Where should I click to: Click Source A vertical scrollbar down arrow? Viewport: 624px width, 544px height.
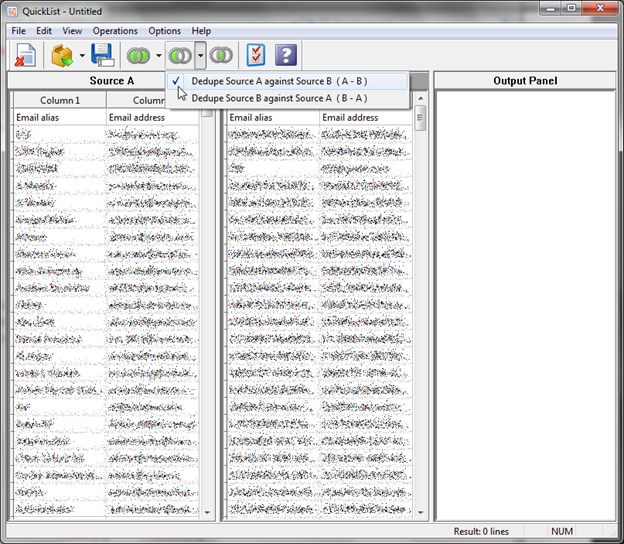[207, 513]
